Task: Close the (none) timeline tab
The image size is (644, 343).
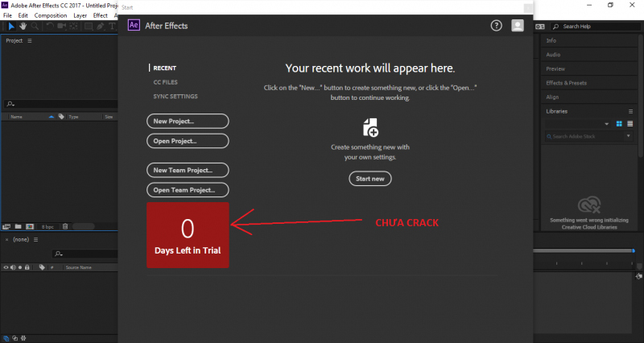Action: [6, 239]
